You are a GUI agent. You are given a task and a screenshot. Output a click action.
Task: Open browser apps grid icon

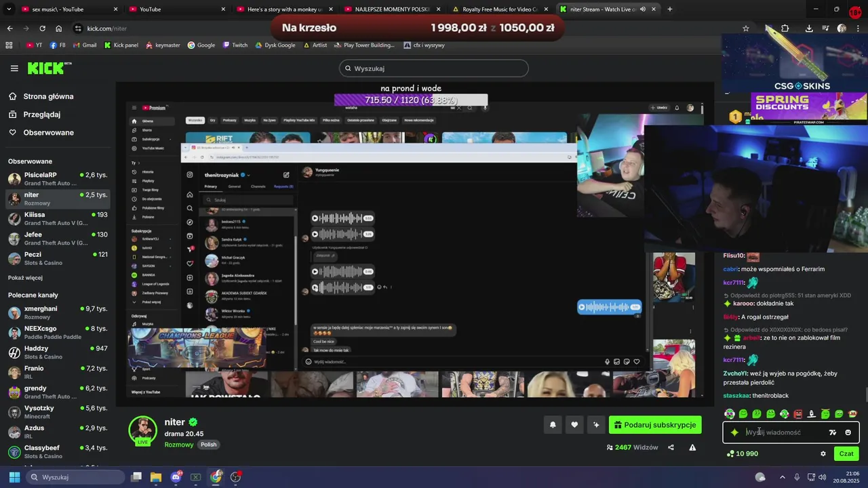click(9, 45)
